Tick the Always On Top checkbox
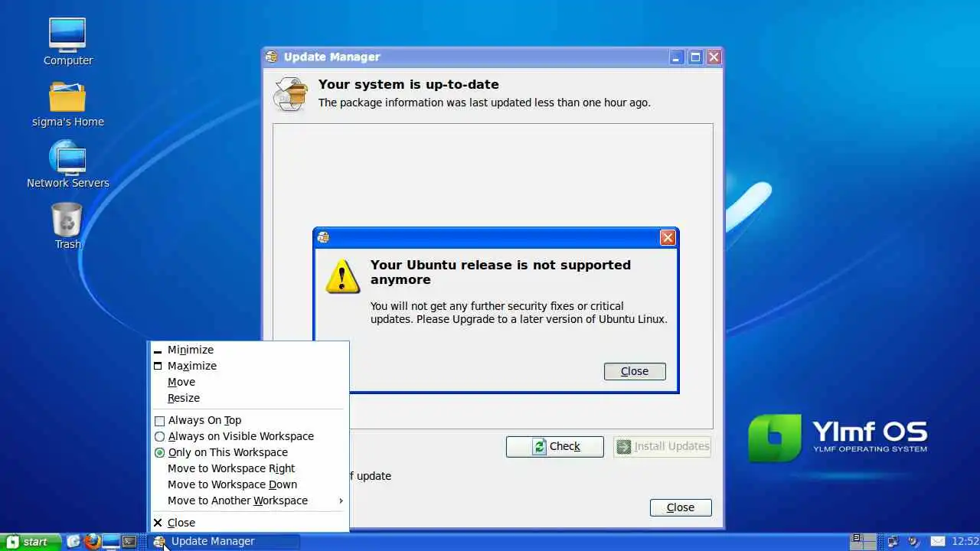Image resolution: width=980 pixels, height=551 pixels. click(x=159, y=420)
